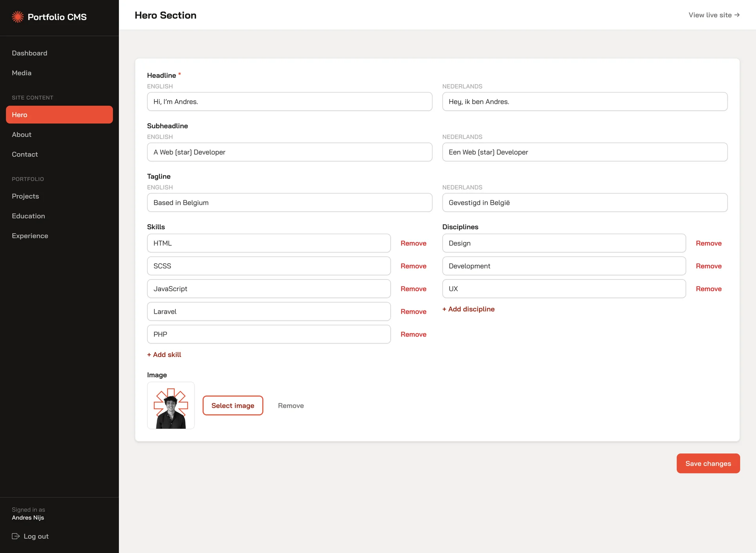
Task: Click the Log out door-arrow icon
Action: [16, 536]
